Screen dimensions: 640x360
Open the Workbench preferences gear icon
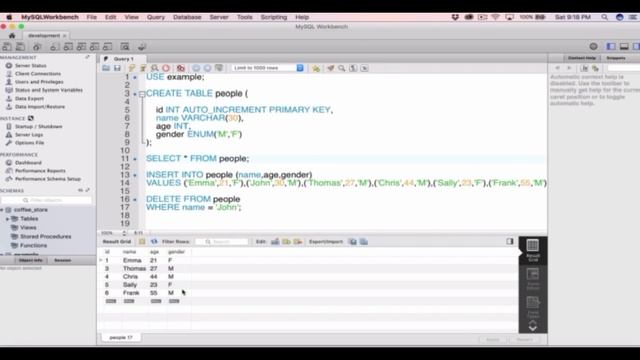click(593, 47)
